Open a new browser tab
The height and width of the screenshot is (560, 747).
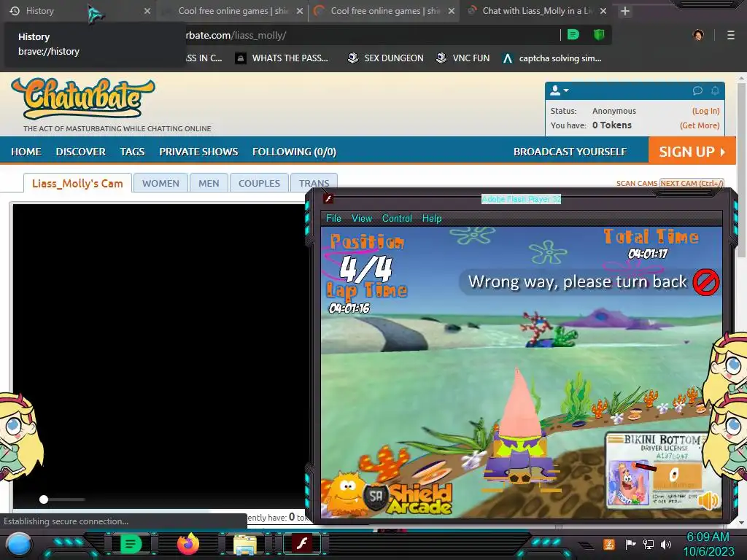(625, 11)
